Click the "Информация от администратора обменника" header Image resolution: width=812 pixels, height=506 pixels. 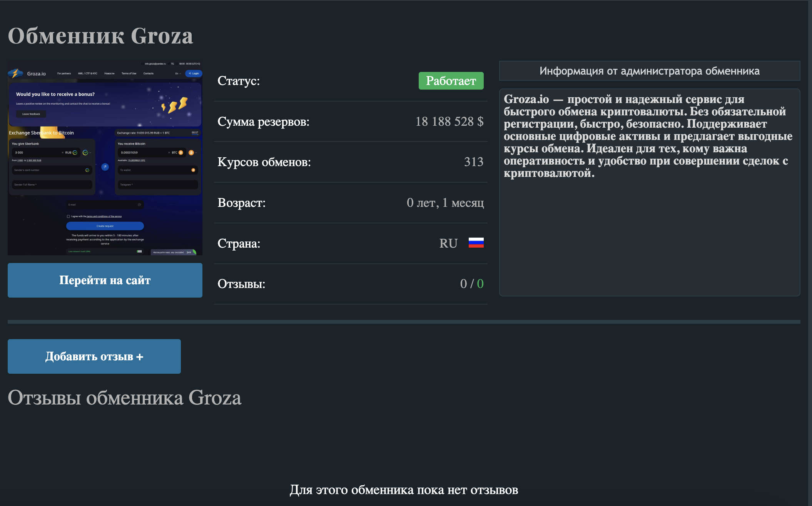pos(650,71)
